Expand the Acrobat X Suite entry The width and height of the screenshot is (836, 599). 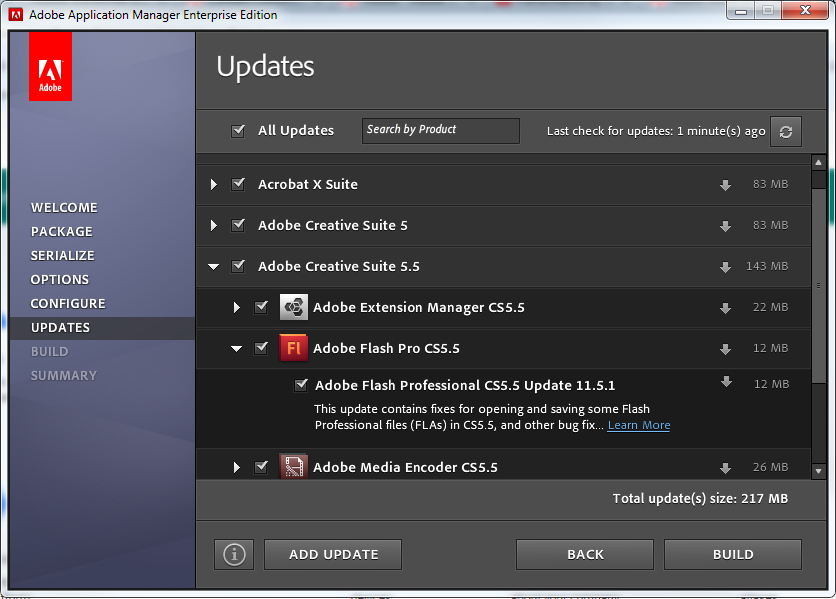coord(213,184)
